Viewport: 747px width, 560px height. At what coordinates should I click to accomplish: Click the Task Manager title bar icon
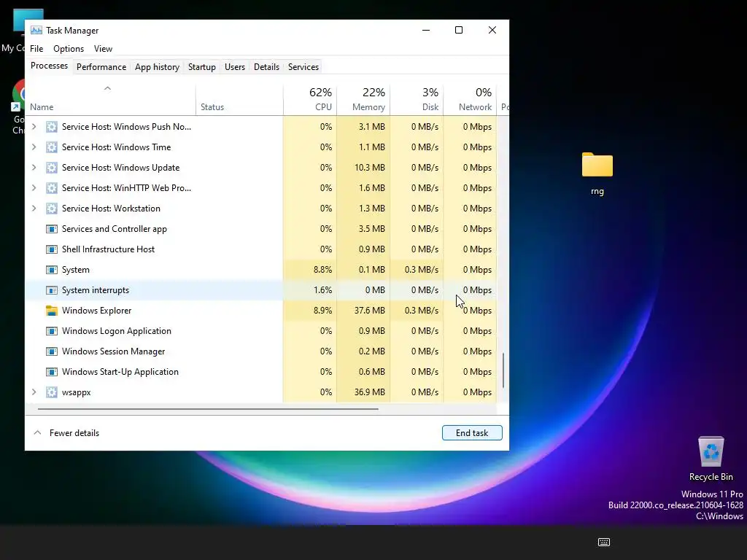[x=36, y=30]
